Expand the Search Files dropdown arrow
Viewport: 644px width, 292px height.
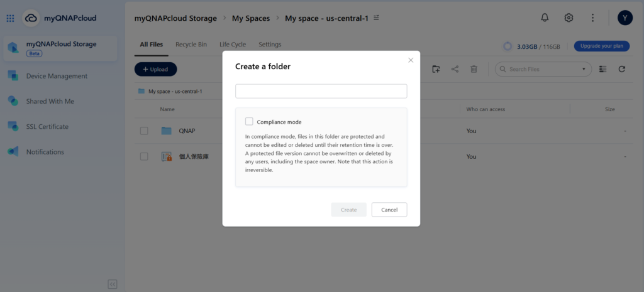tap(584, 69)
